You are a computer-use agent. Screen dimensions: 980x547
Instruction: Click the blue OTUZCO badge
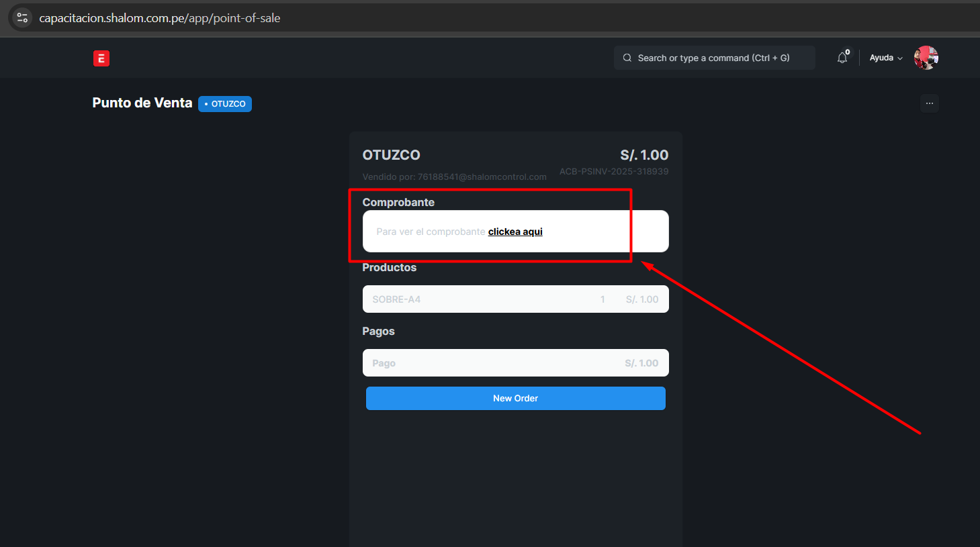point(225,104)
